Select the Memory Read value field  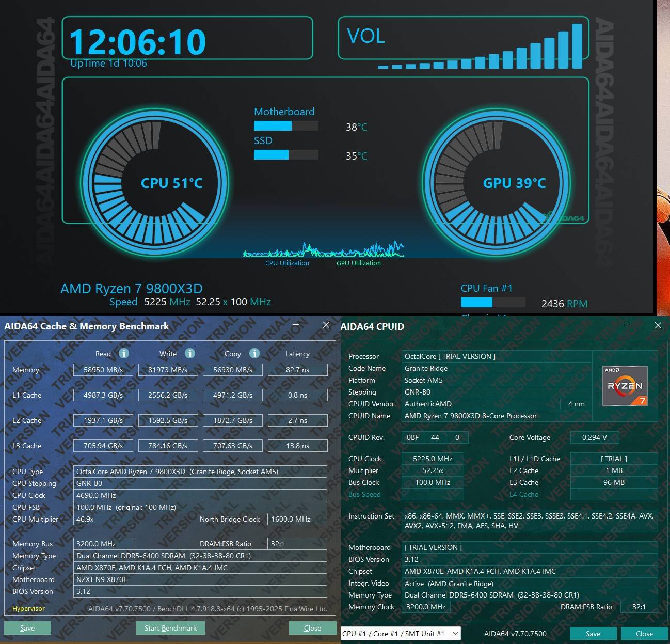103,370
